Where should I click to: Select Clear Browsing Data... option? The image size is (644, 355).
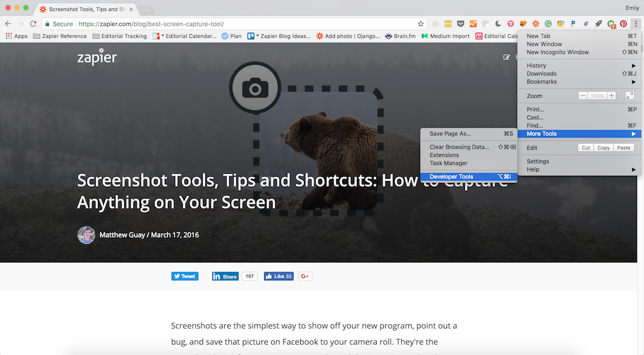469,147
